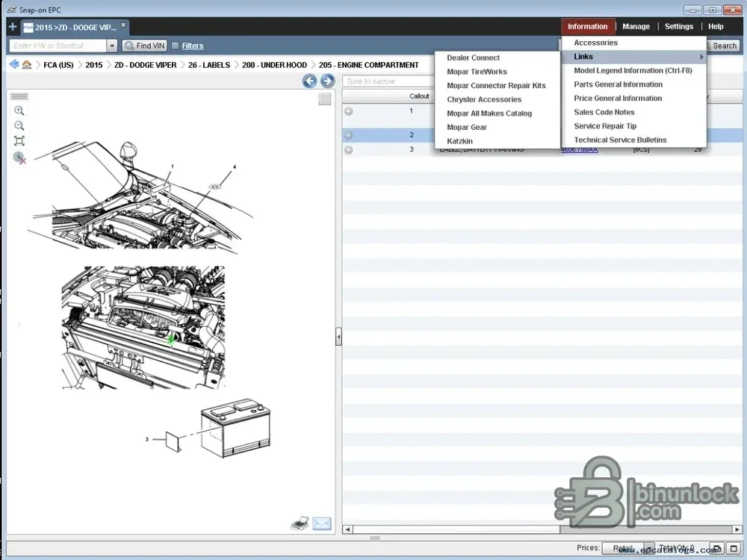
Task: Toggle the callout hotspot hide icon
Action: [19, 158]
